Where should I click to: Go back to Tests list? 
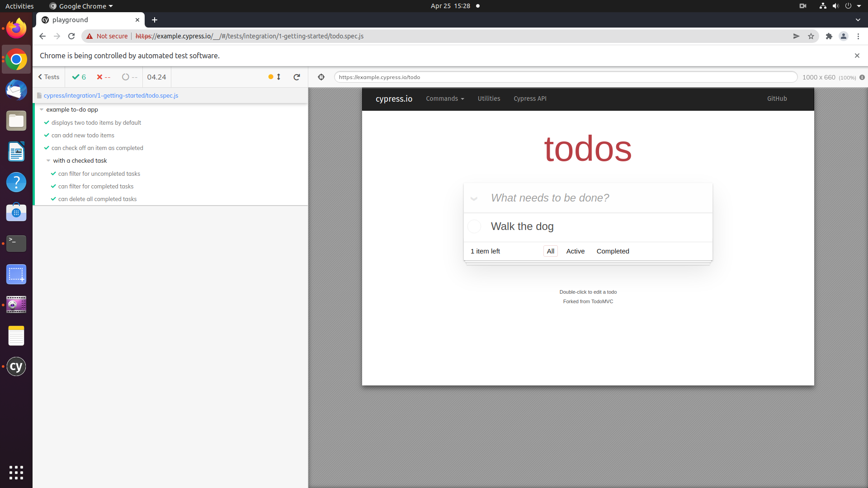point(49,77)
